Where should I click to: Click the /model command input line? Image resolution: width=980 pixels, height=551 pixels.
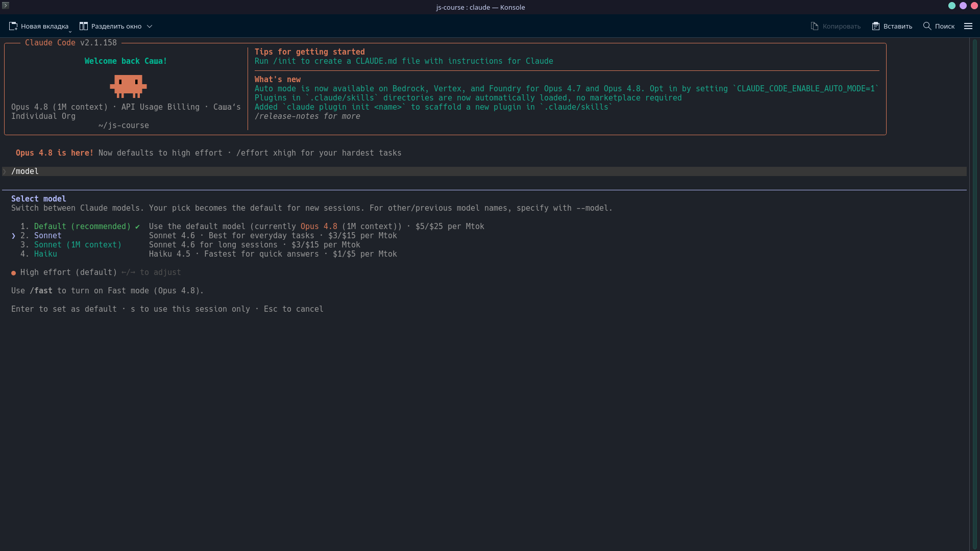tap(484, 171)
